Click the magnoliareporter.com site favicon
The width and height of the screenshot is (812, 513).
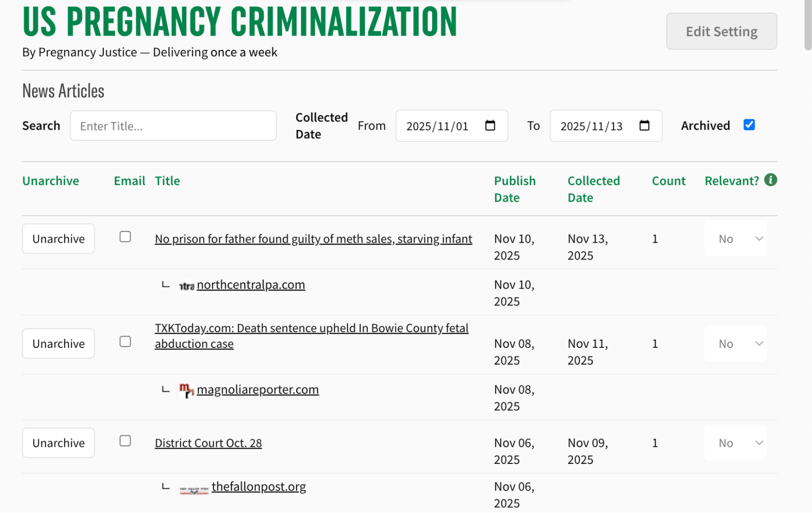(186, 390)
